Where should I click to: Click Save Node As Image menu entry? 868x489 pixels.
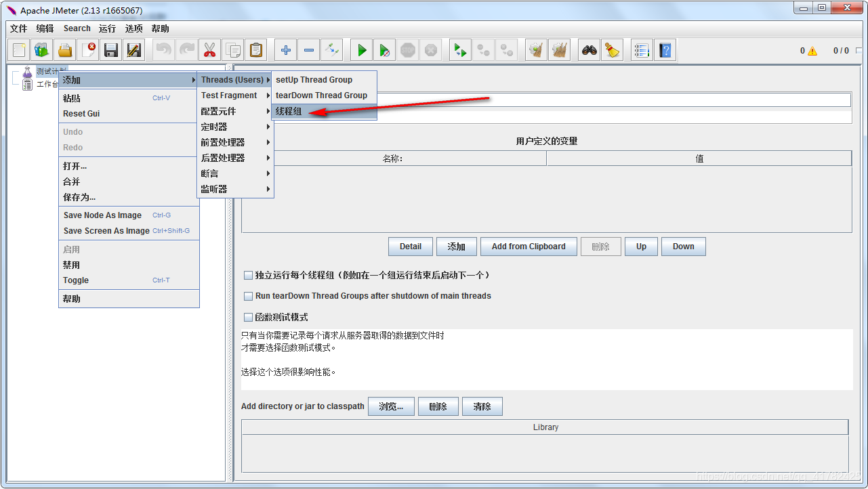pyautogui.click(x=129, y=215)
